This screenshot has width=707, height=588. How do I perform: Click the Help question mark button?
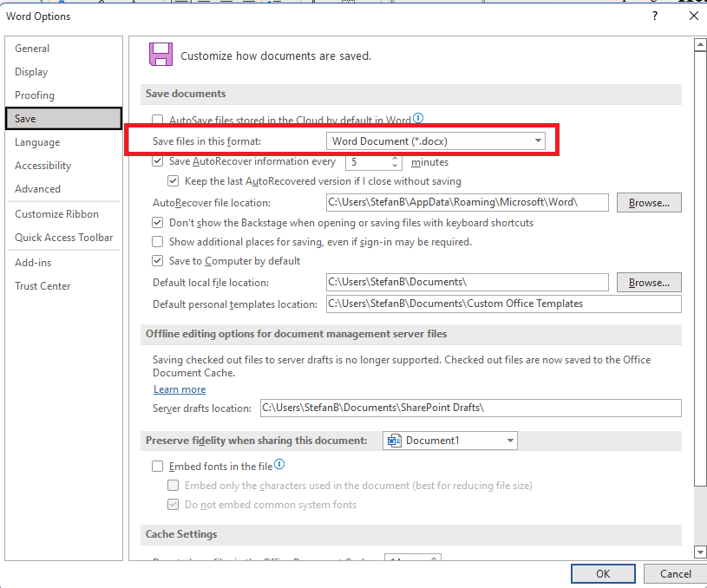click(x=655, y=16)
